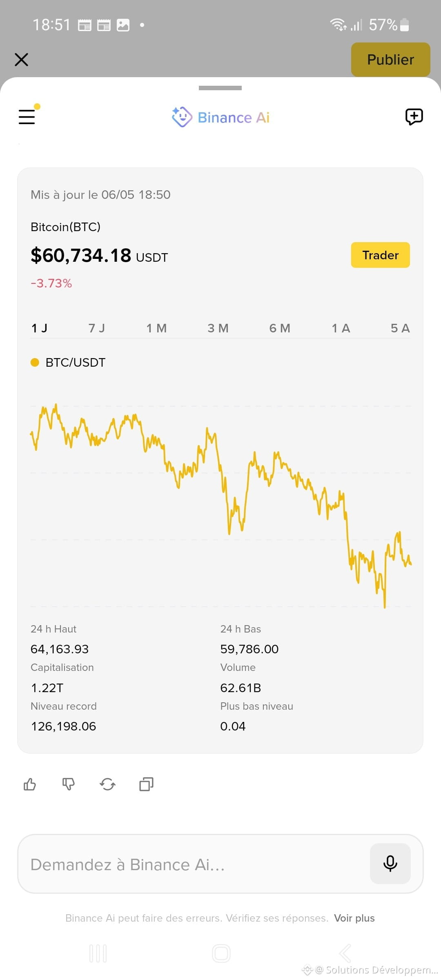Regenerate the response with the refresh icon
Viewport: 441px width, 980px height.
tap(107, 784)
